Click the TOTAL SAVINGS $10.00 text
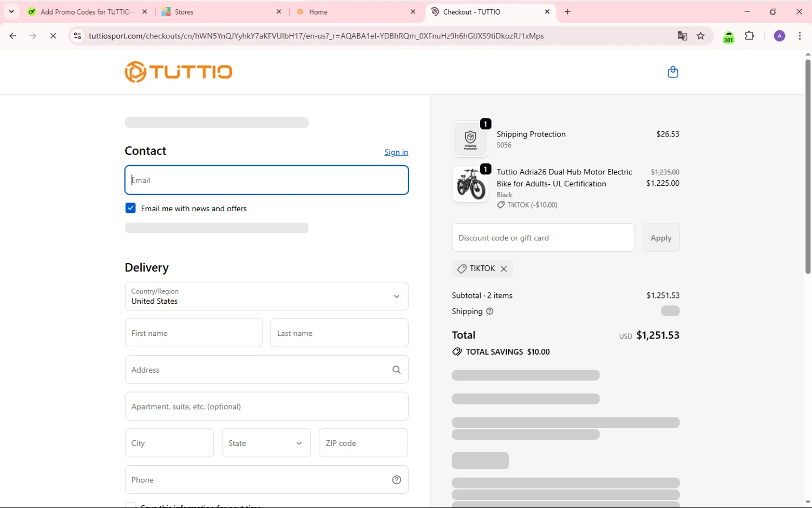The image size is (812, 508). click(508, 352)
